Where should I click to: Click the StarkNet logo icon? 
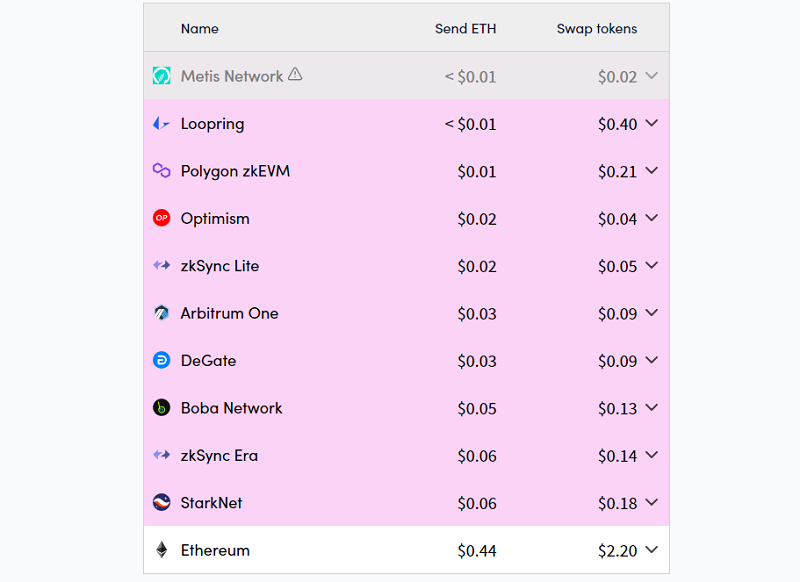pos(161,502)
